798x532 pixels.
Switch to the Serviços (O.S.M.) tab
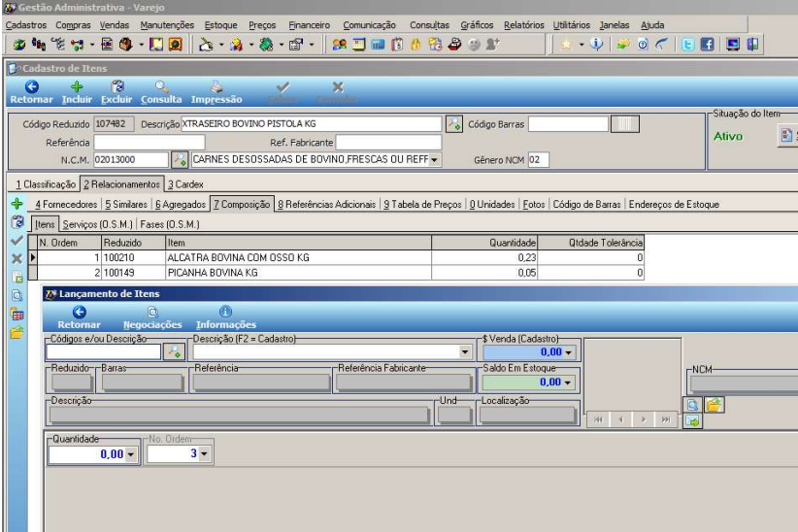pos(98,224)
